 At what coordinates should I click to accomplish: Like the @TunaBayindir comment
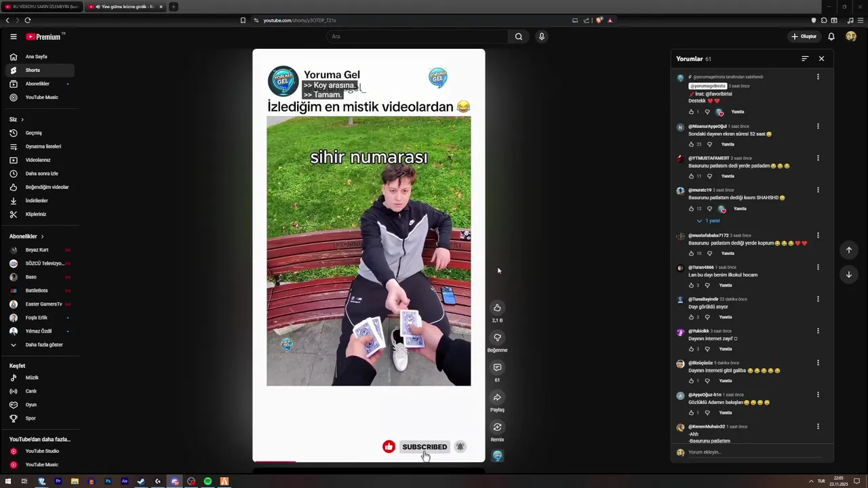[x=691, y=317]
